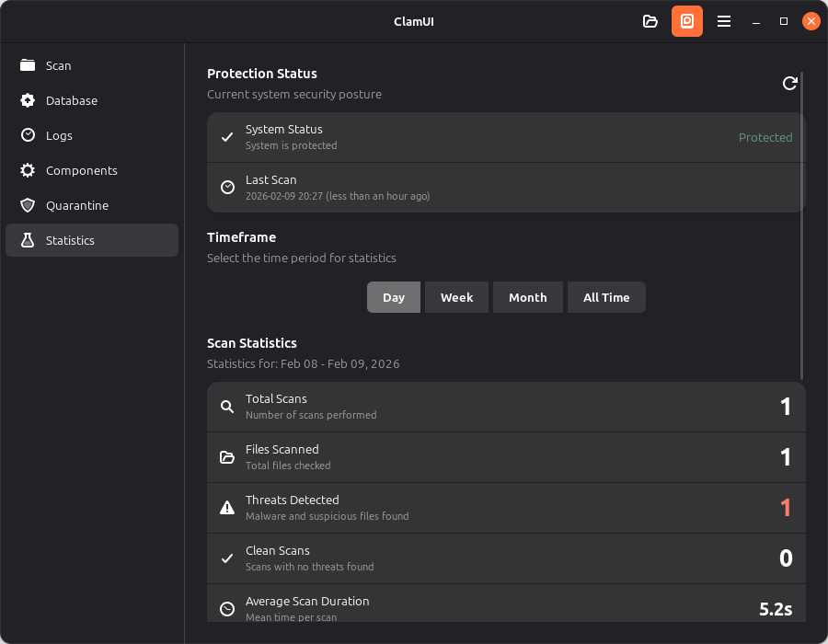Select the Day timeframe

coord(394,297)
